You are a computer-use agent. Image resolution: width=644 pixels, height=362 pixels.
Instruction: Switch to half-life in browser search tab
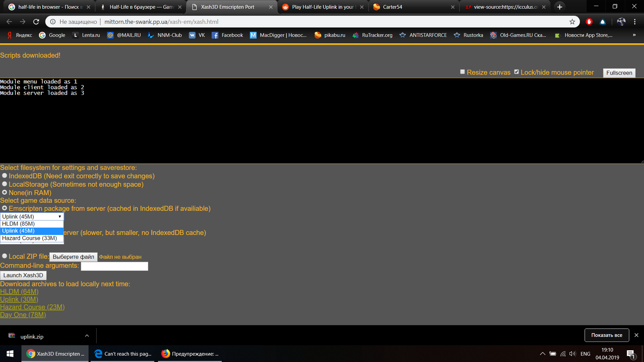click(x=49, y=7)
